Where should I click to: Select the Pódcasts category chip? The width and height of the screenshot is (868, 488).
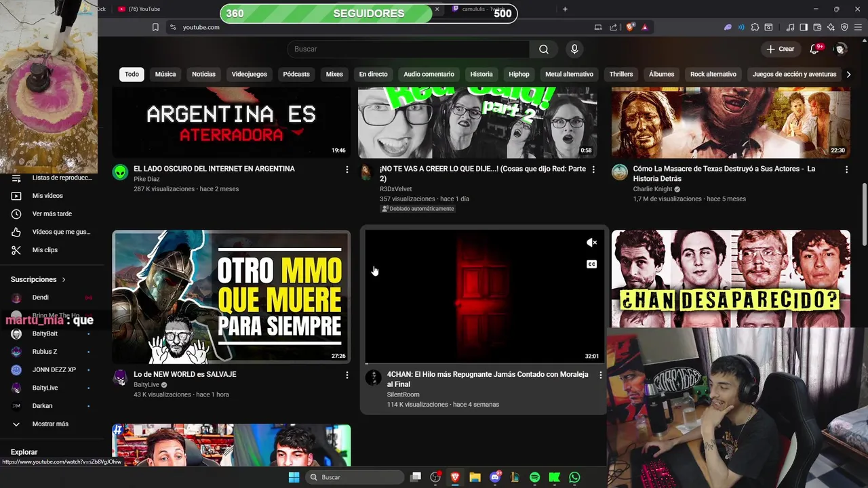(x=296, y=74)
